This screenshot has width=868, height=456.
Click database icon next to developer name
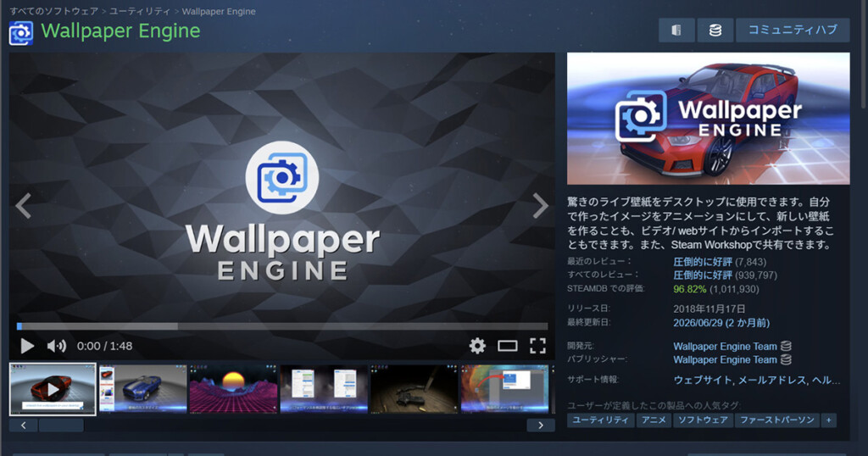click(x=786, y=347)
